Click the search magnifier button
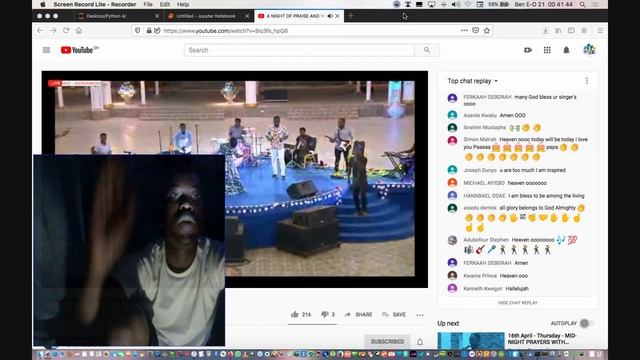 (x=427, y=50)
